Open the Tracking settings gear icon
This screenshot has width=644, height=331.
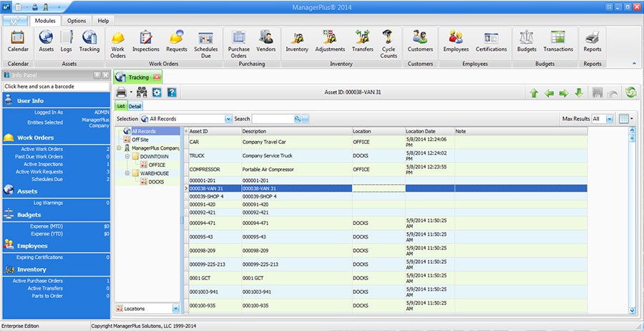(157, 92)
